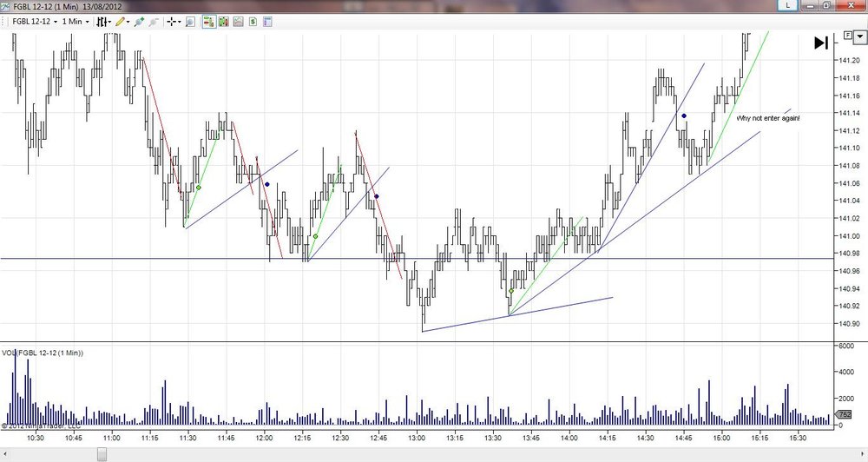
Task: Click the green plug connect icon
Action: point(139,22)
